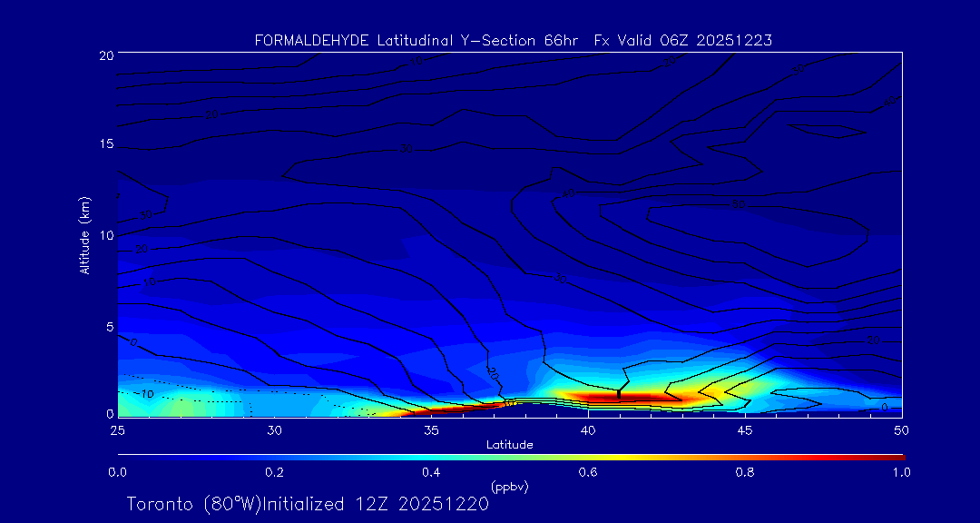
Task: Click the horizontal concentration color scale bar
Action: click(511, 458)
